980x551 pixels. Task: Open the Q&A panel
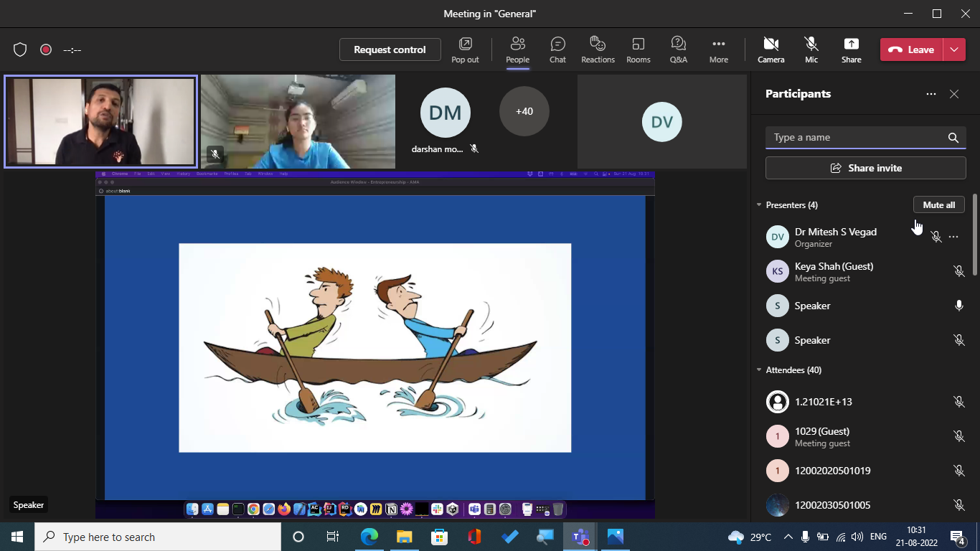click(x=678, y=50)
